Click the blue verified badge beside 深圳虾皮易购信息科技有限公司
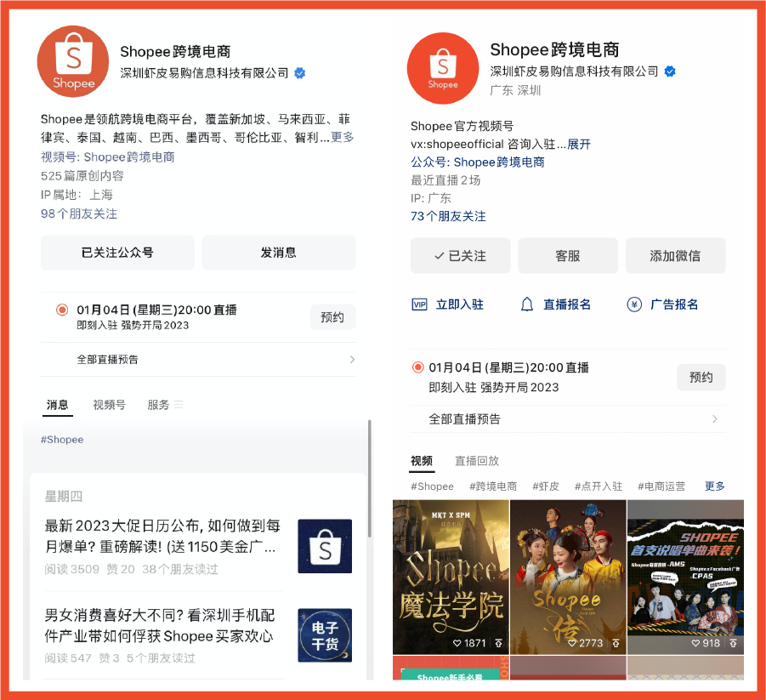This screenshot has height=700, width=766. [298, 74]
